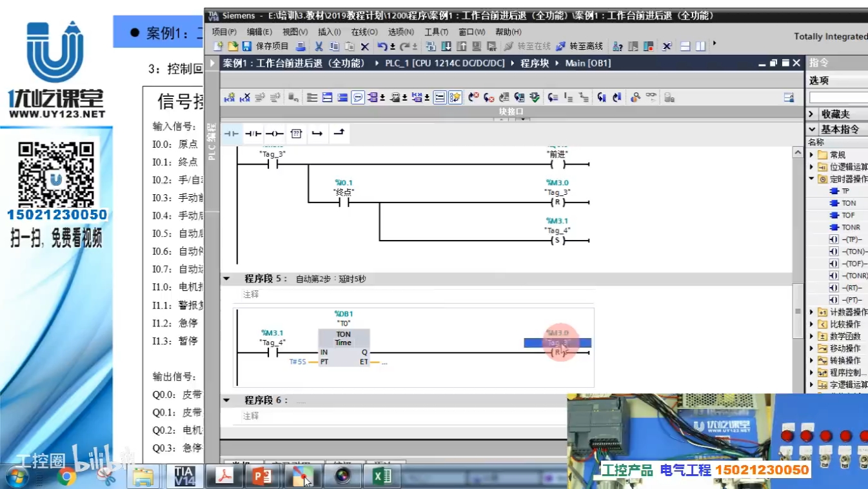Click the delete network icon in the editor toolbar

(x=245, y=98)
